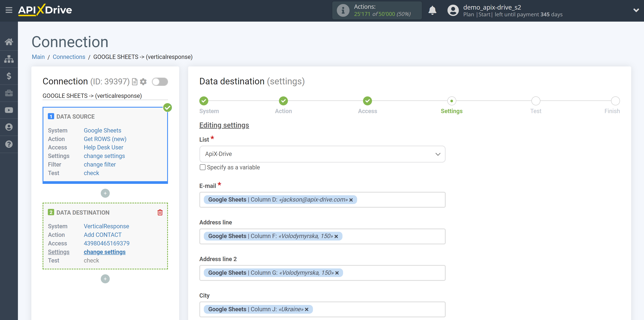Viewport: 644px width, 320px height.
Task: Open the help question-mark sidebar icon
Action: pos(9,144)
